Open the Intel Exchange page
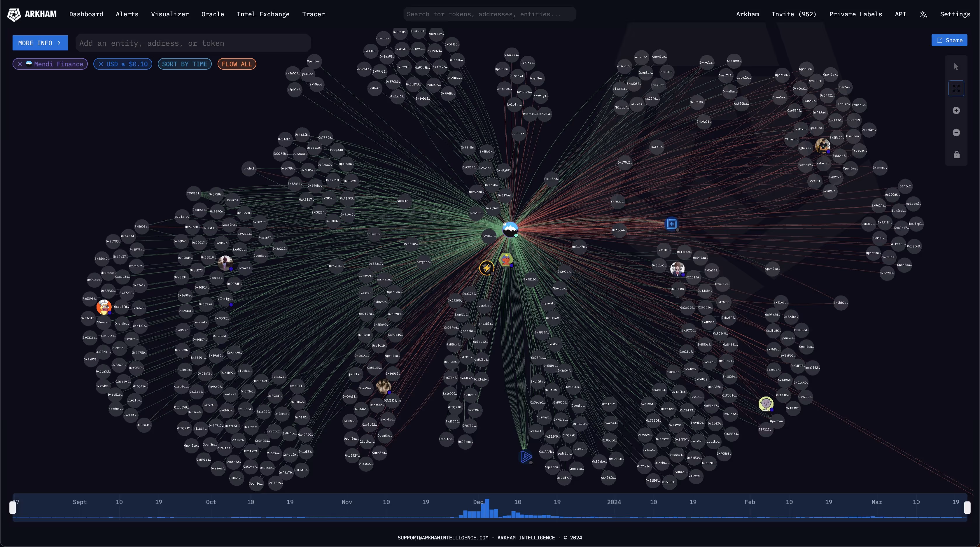This screenshot has width=980, height=547. 263,14
